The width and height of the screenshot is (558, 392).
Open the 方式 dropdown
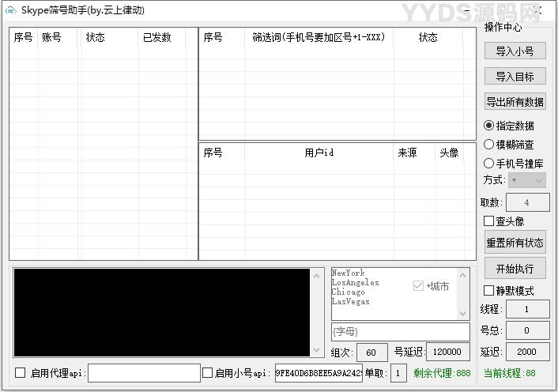(x=527, y=180)
